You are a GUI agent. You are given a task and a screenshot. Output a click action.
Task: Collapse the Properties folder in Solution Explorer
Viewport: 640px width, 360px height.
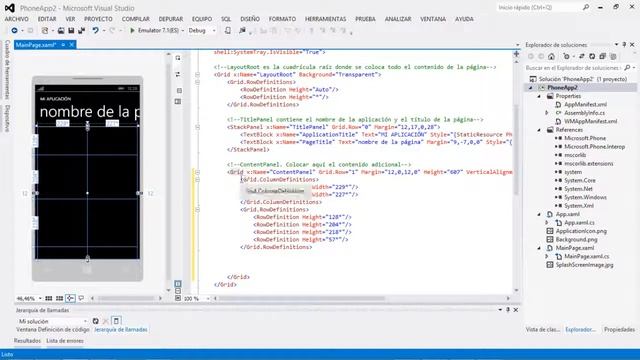(539, 96)
